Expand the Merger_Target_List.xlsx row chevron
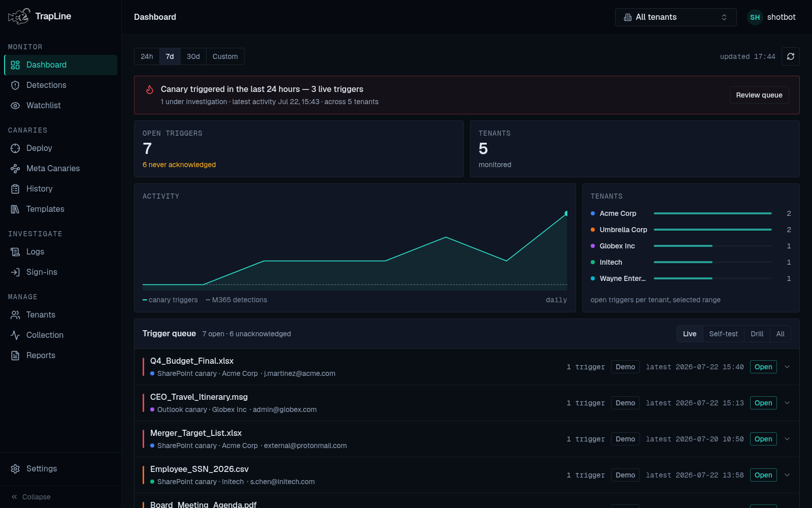This screenshot has height=508, width=812. tap(787, 439)
